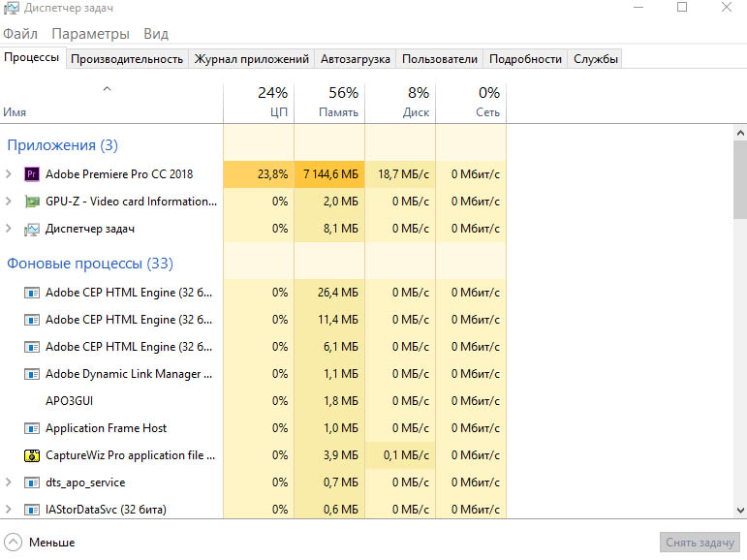The width and height of the screenshot is (747, 560).
Task: Open the Подробности tab
Action: pos(525,59)
